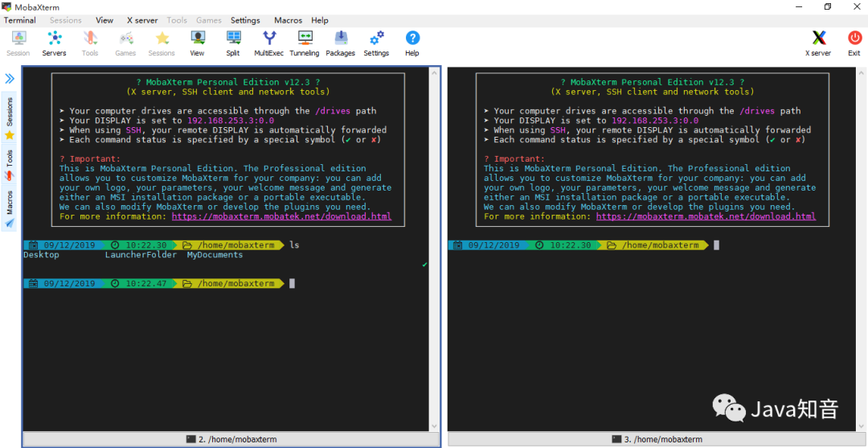Open the X server menu

[142, 20]
